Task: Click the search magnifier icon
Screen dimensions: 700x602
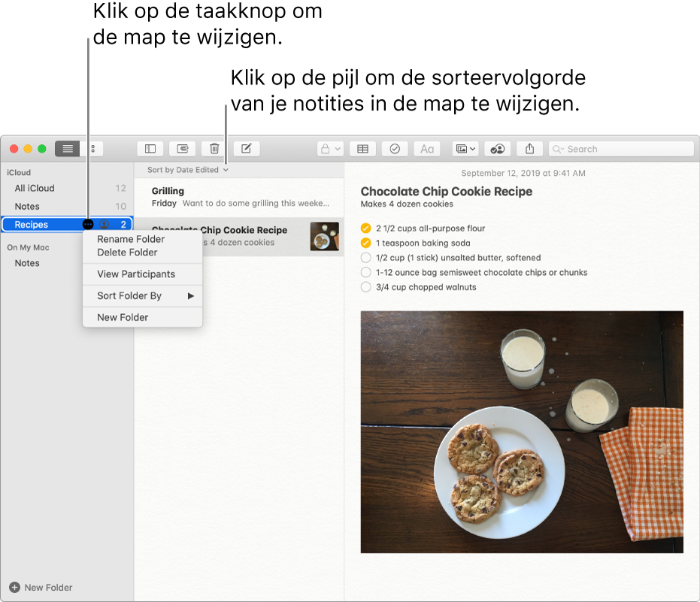Action: (x=558, y=149)
